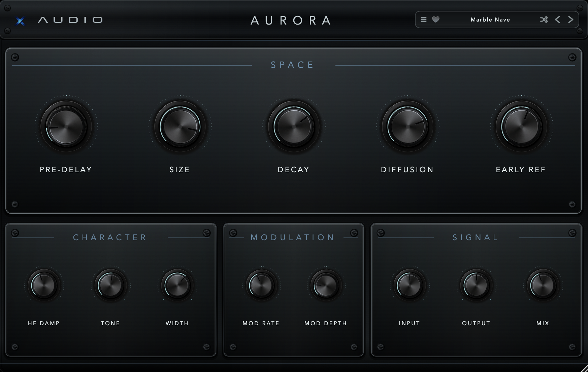588x372 pixels.
Task: Click the SPACE section heading
Action: (292, 65)
